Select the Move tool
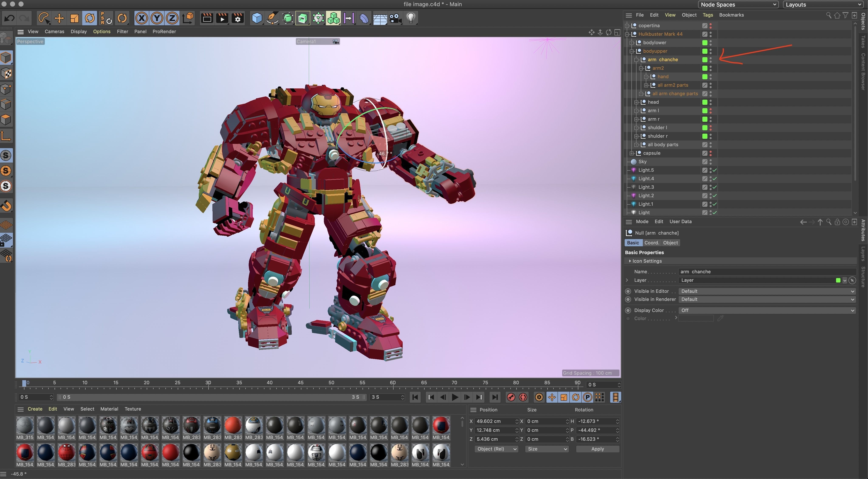Viewport: 868px width, 479px height. tap(59, 18)
